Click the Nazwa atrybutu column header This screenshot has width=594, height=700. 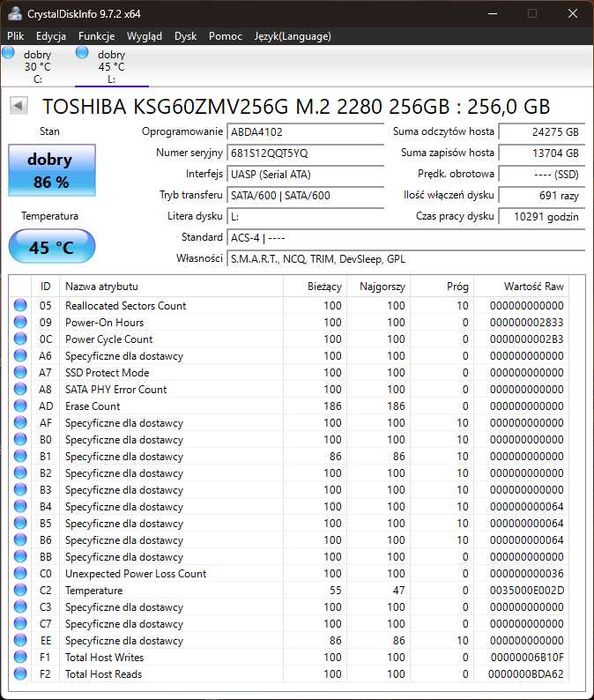[x=171, y=287]
